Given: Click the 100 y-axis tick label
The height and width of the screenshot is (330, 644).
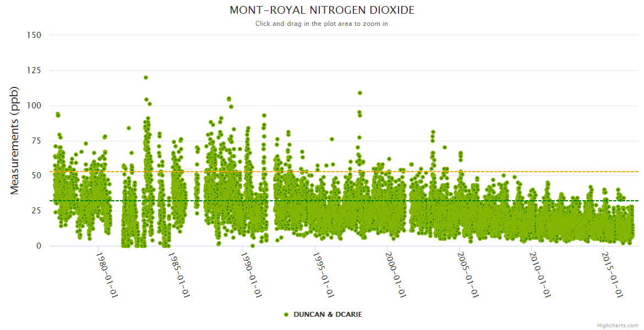Looking at the screenshot, I should [x=34, y=106].
